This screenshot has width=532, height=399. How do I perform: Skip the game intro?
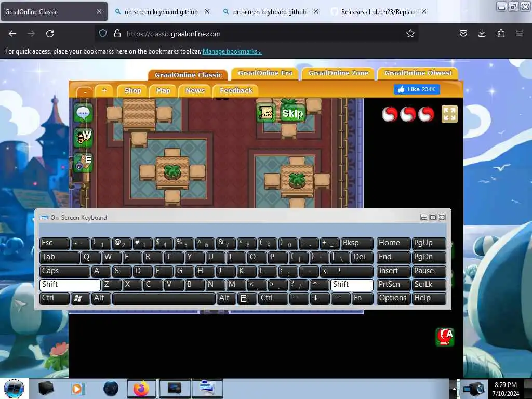coord(292,113)
